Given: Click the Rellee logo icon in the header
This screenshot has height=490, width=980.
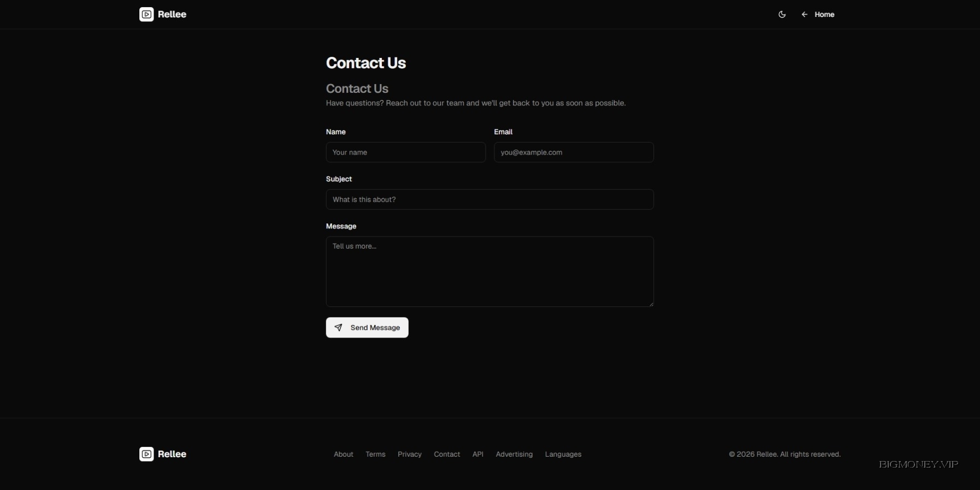Looking at the screenshot, I should click(x=146, y=14).
